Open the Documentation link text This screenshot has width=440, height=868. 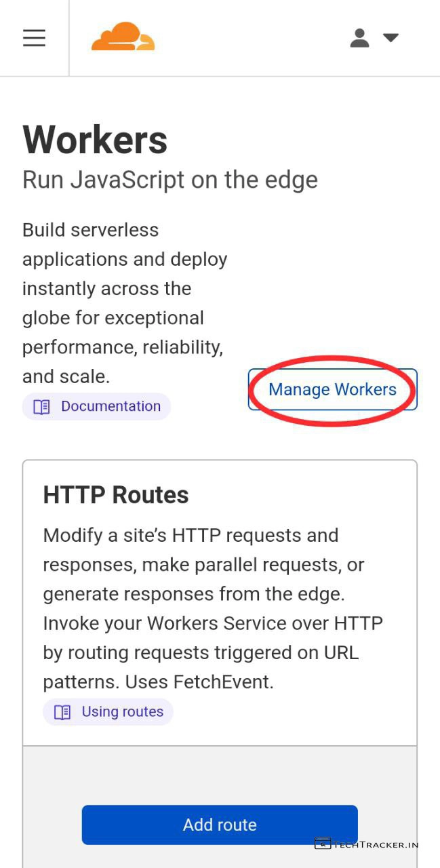tap(111, 406)
